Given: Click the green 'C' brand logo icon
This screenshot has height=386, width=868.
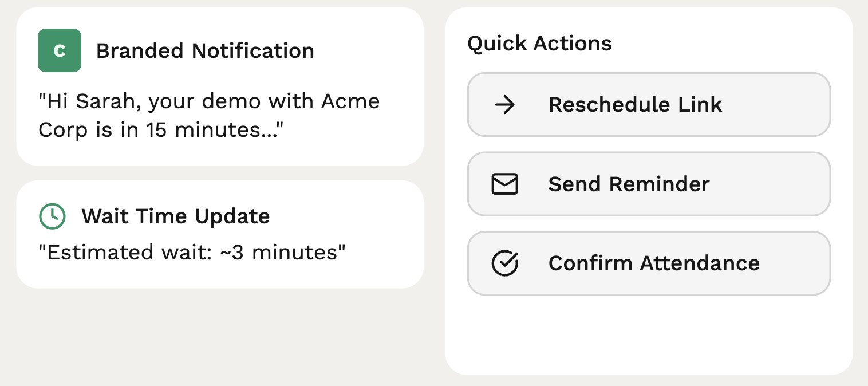Looking at the screenshot, I should coord(59,50).
